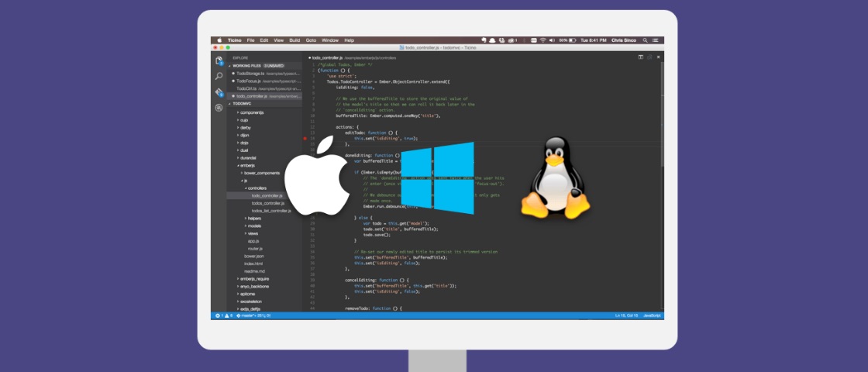Open todos_list_controller.js in the tree
868x372 pixels.
(271, 211)
